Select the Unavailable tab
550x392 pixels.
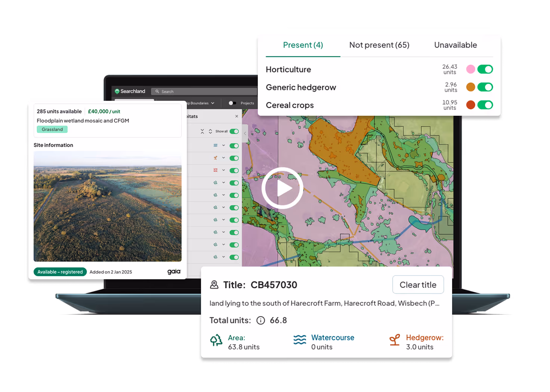click(455, 45)
